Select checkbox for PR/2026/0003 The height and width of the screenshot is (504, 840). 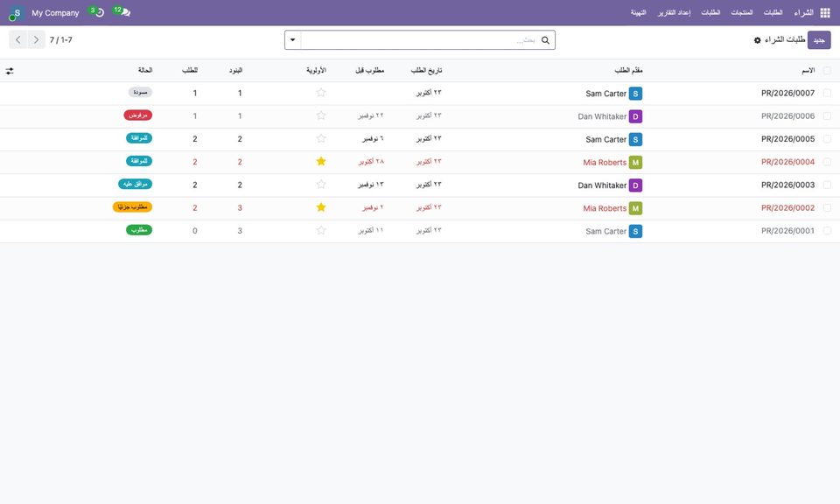pos(827,185)
